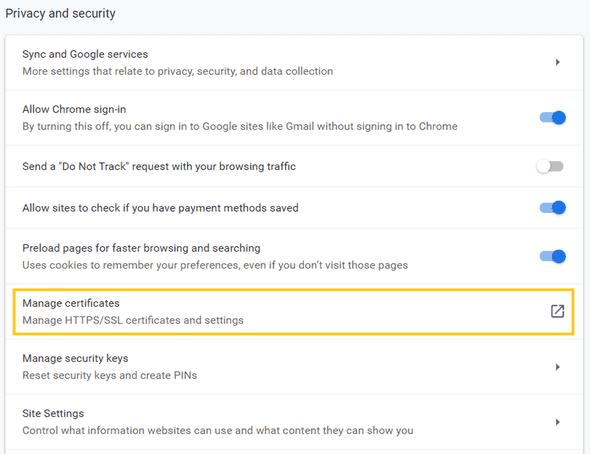
Task: Open Site Settings chevron arrow
Action: (x=558, y=422)
